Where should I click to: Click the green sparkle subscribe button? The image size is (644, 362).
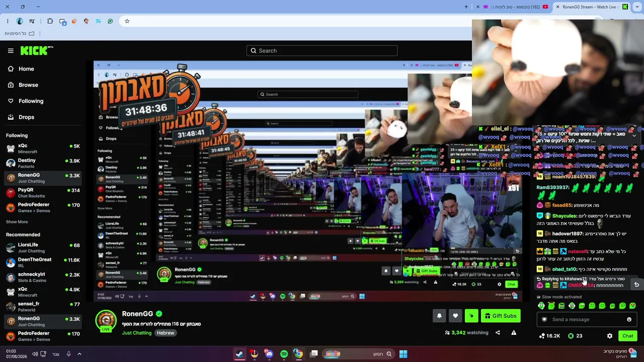tap(471, 316)
